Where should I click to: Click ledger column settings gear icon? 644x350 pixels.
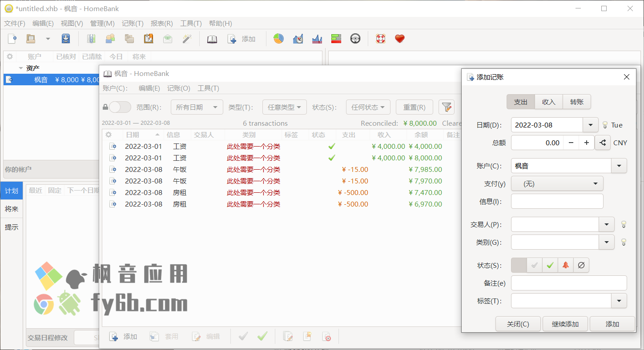click(x=108, y=135)
